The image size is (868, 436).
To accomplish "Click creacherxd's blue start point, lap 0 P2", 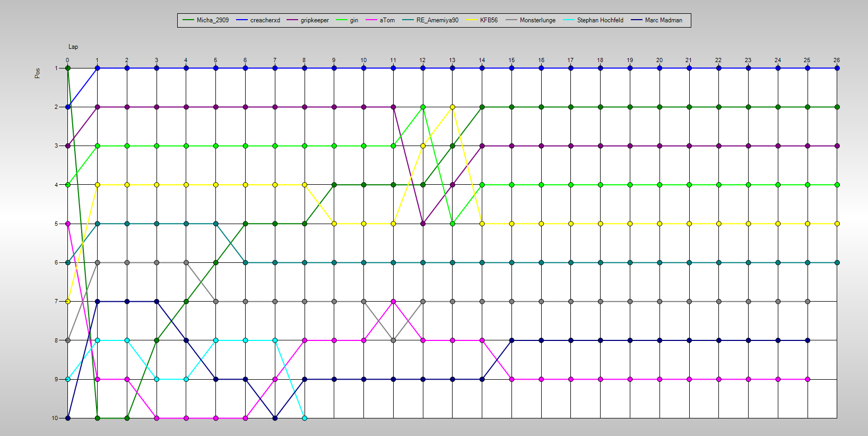I will tap(68, 107).
